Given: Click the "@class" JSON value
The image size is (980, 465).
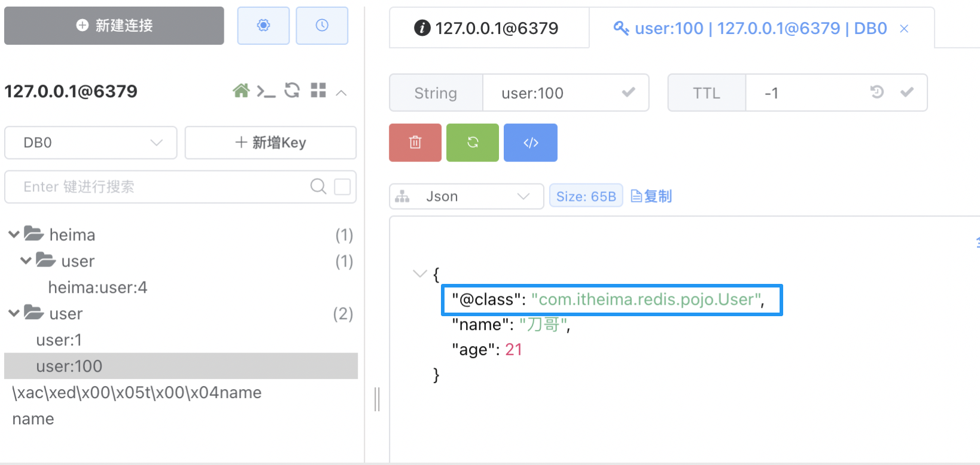Looking at the screenshot, I should (x=646, y=299).
